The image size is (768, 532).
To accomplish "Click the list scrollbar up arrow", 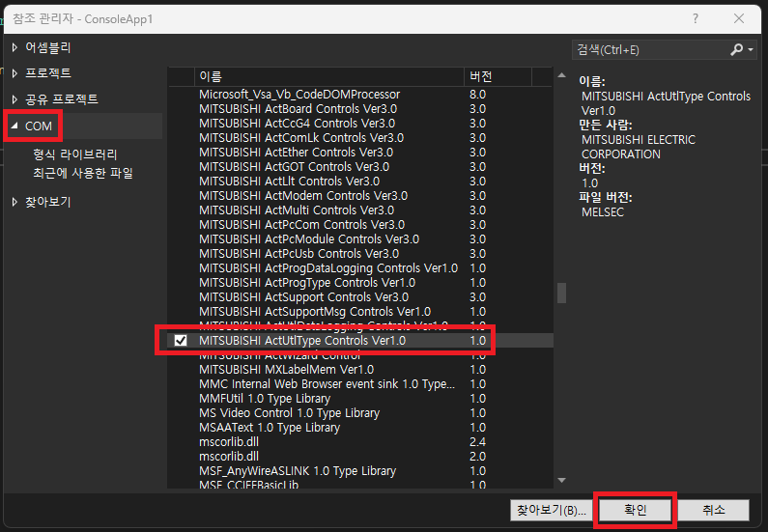I will [x=562, y=75].
